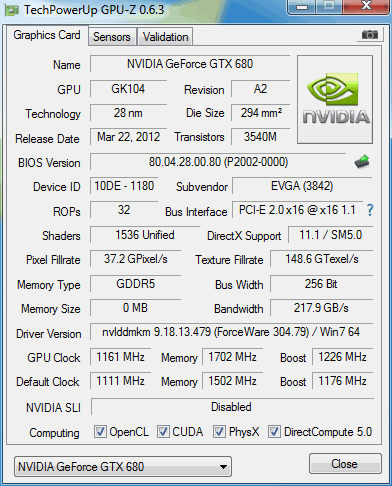Select the NVIDIA GeForce GTX 680 combo box
This screenshot has width=392, height=486.
coord(123,467)
